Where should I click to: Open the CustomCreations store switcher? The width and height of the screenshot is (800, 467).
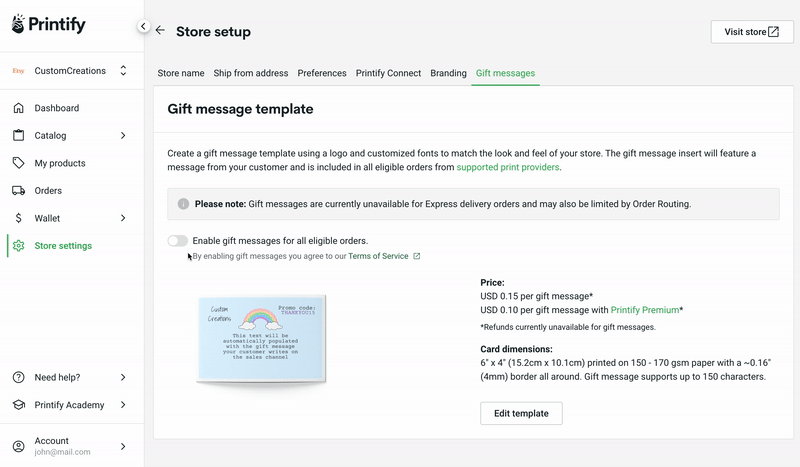(x=70, y=70)
